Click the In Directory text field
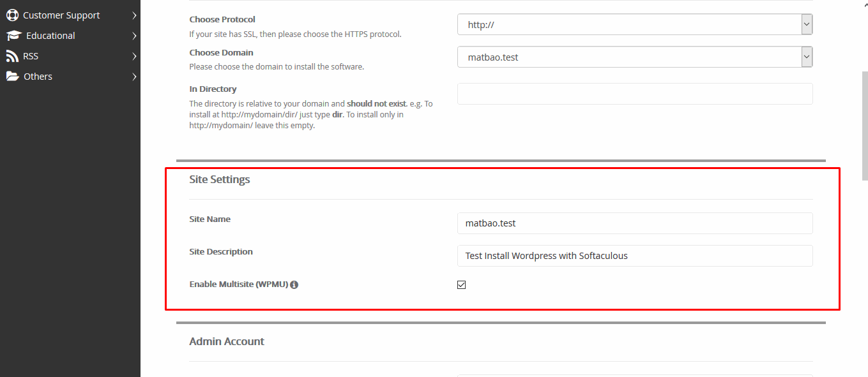This screenshot has height=377, width=868. tap(634, 94)
